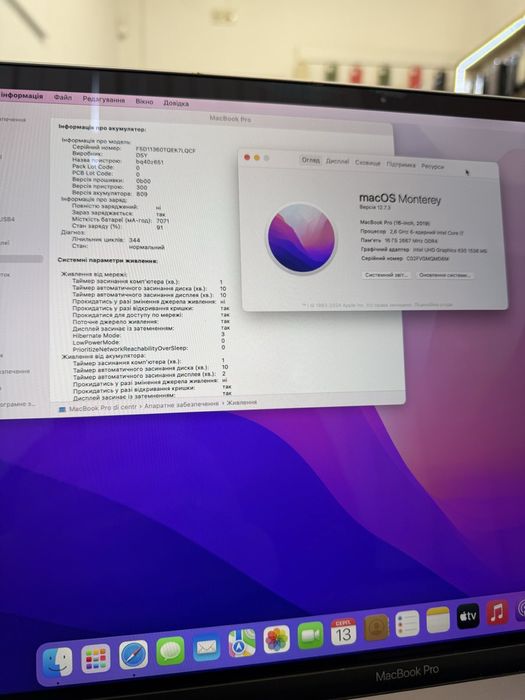The width and height of the screenshot is (525, 700).
Task: Click the macOS Monterey title text
Action: coord(400,199)
